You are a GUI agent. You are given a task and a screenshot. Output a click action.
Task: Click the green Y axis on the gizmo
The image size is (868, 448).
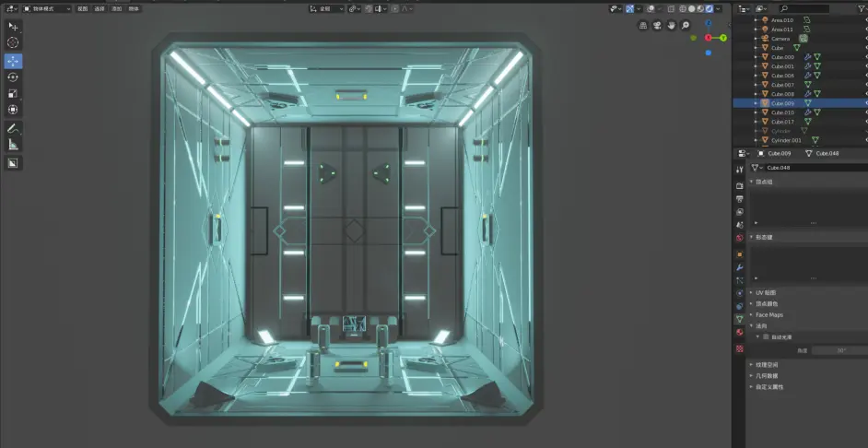723,38
